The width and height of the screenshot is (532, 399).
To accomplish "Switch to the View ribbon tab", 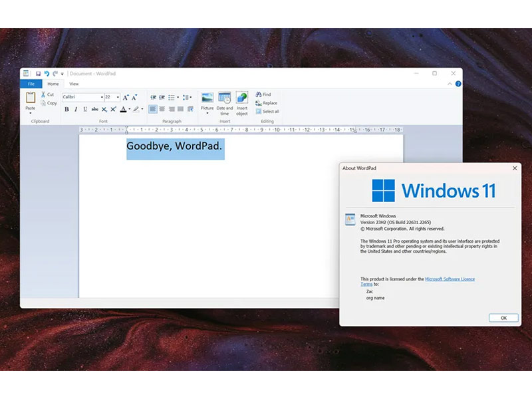I will [x=74, y=84].
